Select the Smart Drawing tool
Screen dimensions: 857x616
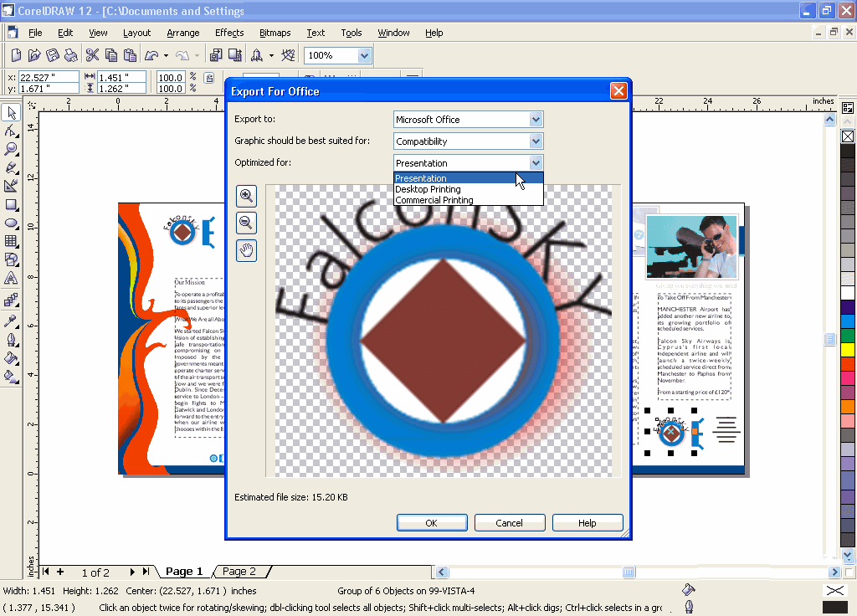pyautogui.click(x=11, y=186)
